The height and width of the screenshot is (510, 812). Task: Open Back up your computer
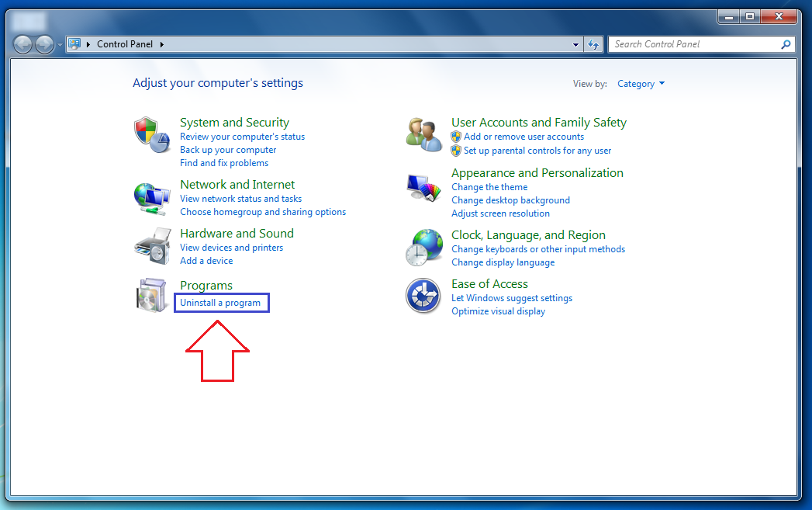pos(228,150)
